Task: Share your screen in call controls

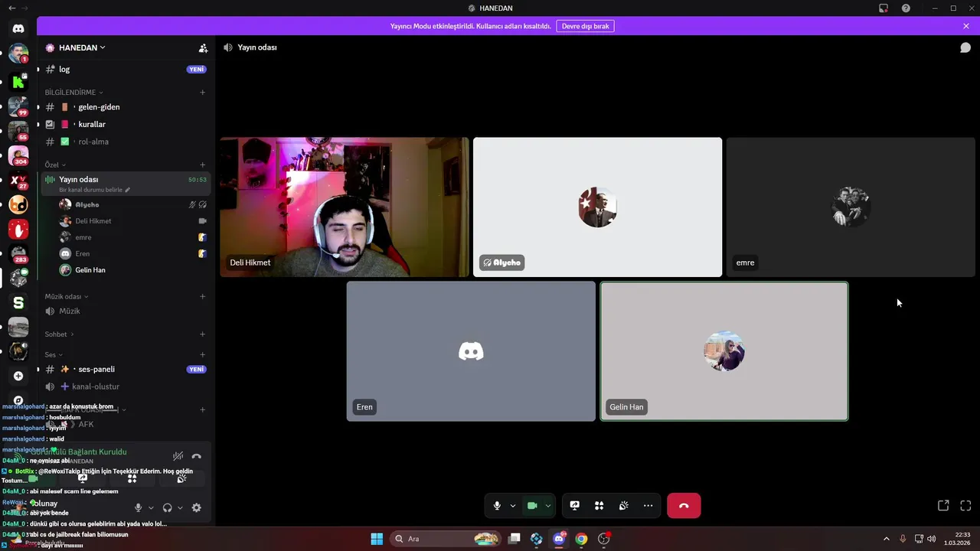Action: pyautogui.click(x=575, y=506)
